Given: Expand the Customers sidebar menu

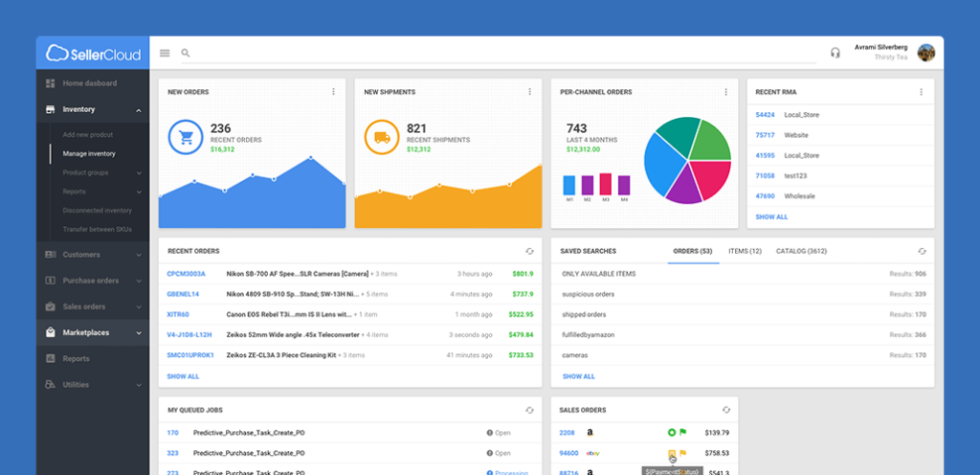Looking at the screenshot, I should (139, 255).
